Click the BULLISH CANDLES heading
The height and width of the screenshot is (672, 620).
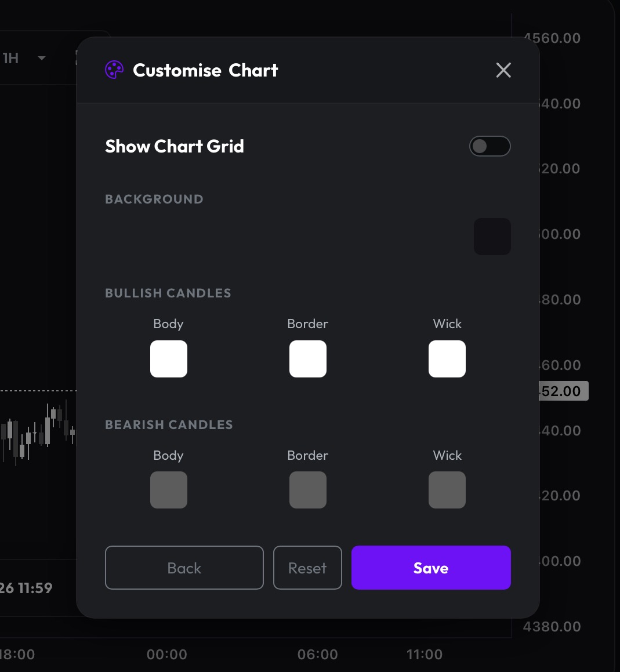(168, 293)
